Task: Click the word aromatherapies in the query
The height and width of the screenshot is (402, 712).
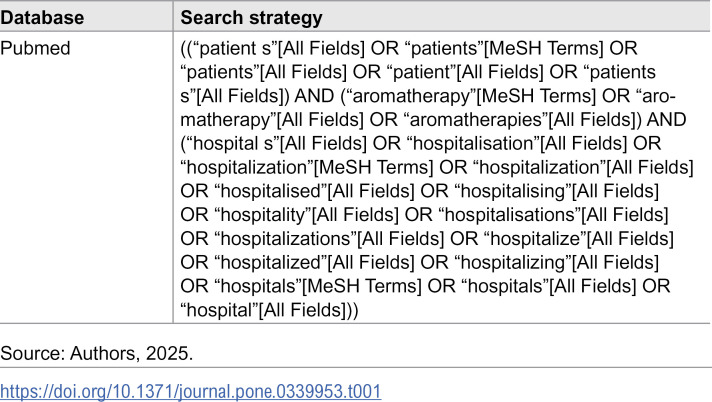Action: pyautogui.click(x=479, y=120)
